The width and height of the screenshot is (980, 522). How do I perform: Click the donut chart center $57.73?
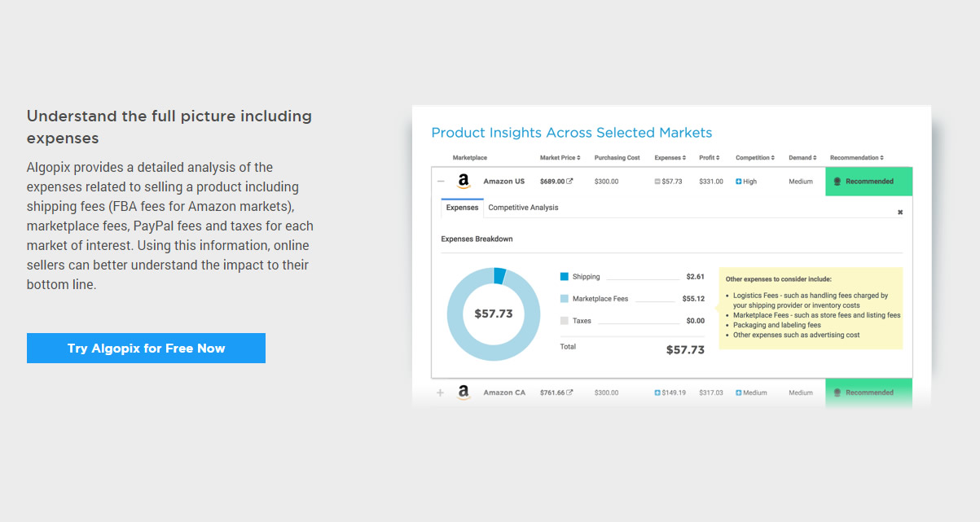pyautogui.click(x=494, y=314)
